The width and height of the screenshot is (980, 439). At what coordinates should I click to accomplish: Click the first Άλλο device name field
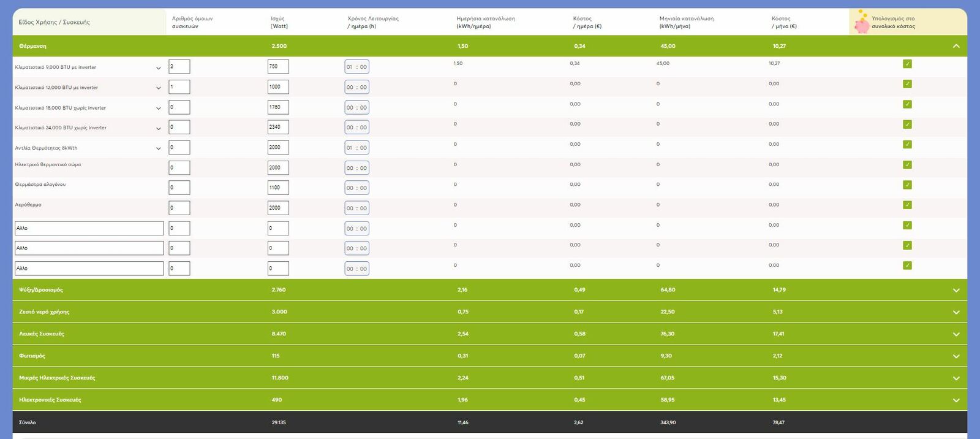pyautogui.click(x=89, y=228)
